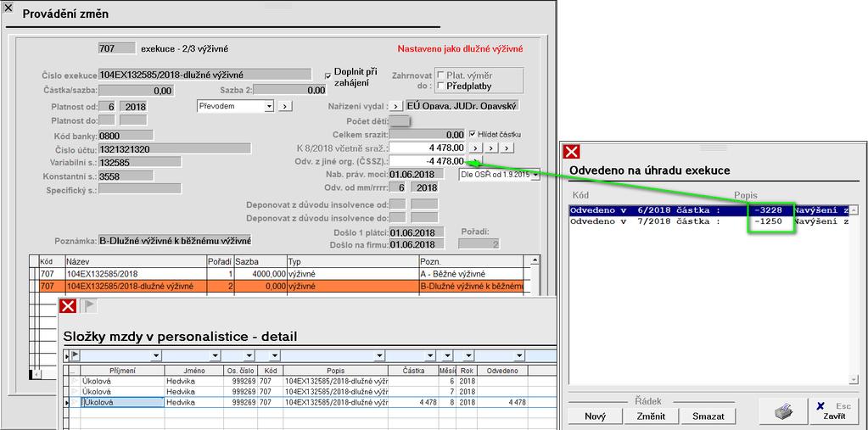Open the Os. číslo column filter dropdown
Screen dimensions: 868x430
[248, 355]
